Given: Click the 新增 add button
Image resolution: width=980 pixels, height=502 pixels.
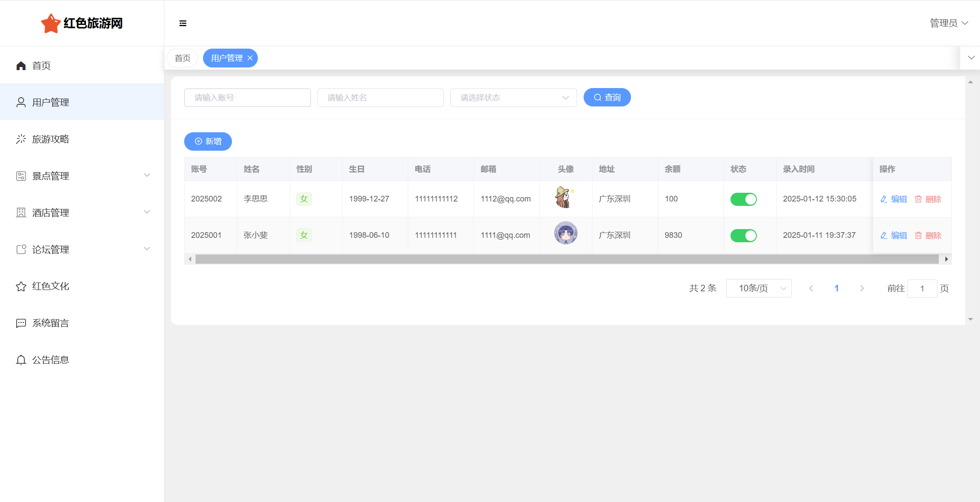Looking at the screenshot, I should tap(208, 141).
